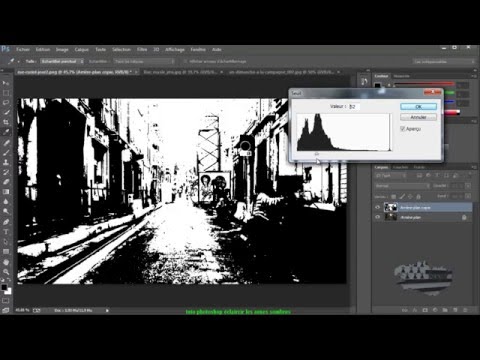
Task: Open the Image menu
Action: (62, 49)
